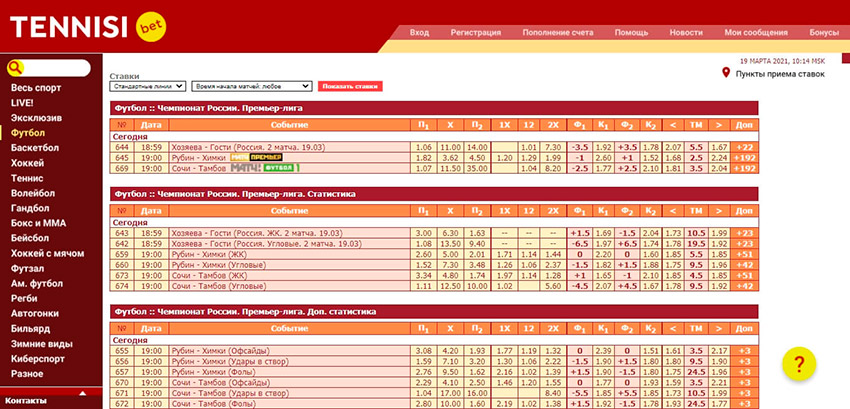The width and height of the screenshot is (850, 409).
Task: Click odds 7.10 draw for event 656
Action: (450, 361)
